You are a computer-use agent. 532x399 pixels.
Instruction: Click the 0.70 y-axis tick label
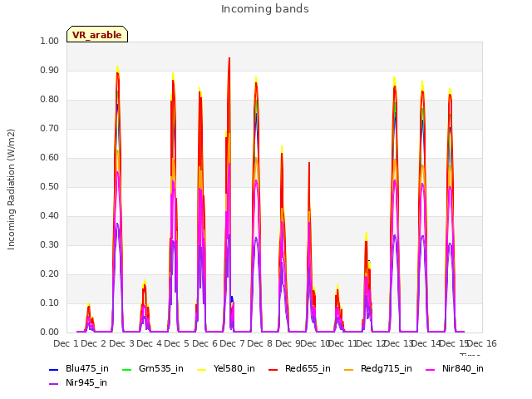tap(50, 129)
